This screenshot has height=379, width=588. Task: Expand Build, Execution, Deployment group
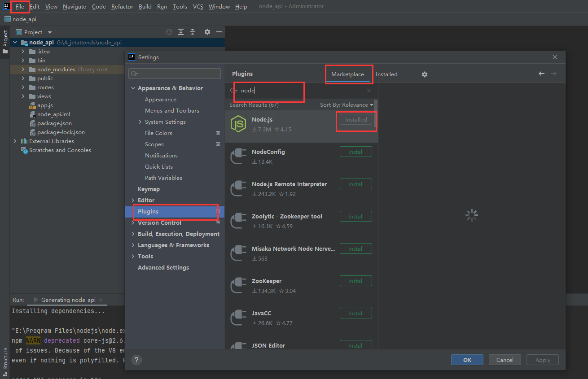point(133,234)
